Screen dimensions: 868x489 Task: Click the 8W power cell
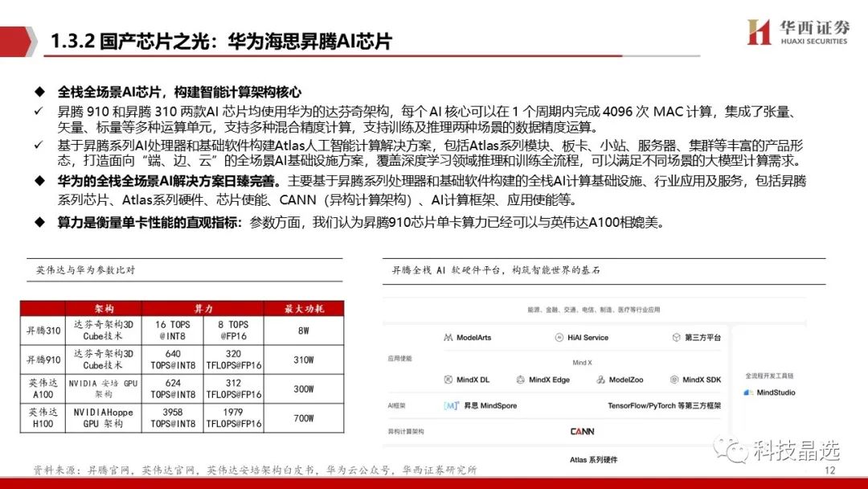[304, 331]
